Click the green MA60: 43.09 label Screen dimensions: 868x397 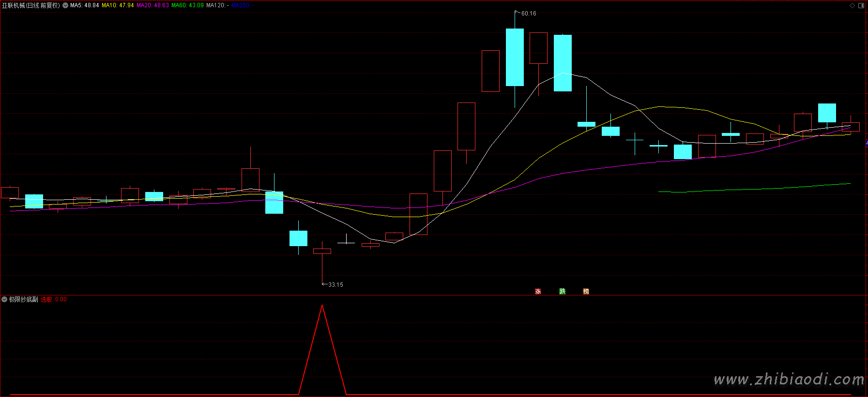pos(187,5)
